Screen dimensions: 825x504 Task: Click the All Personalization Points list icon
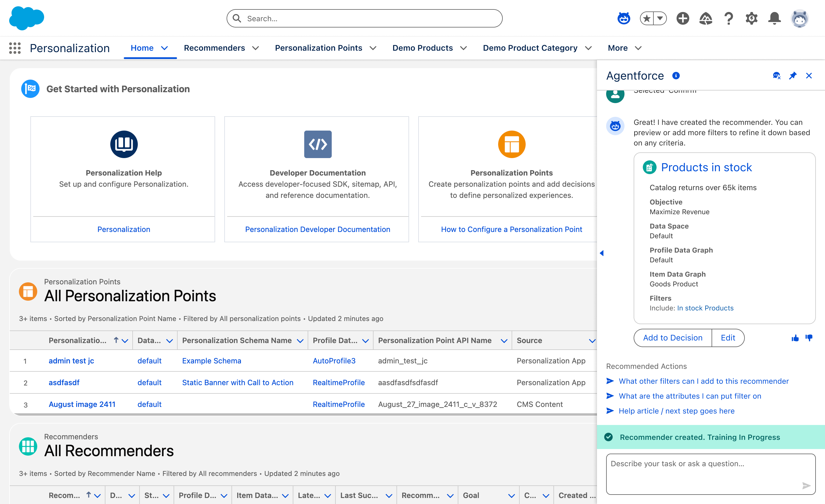pos(28,292)
